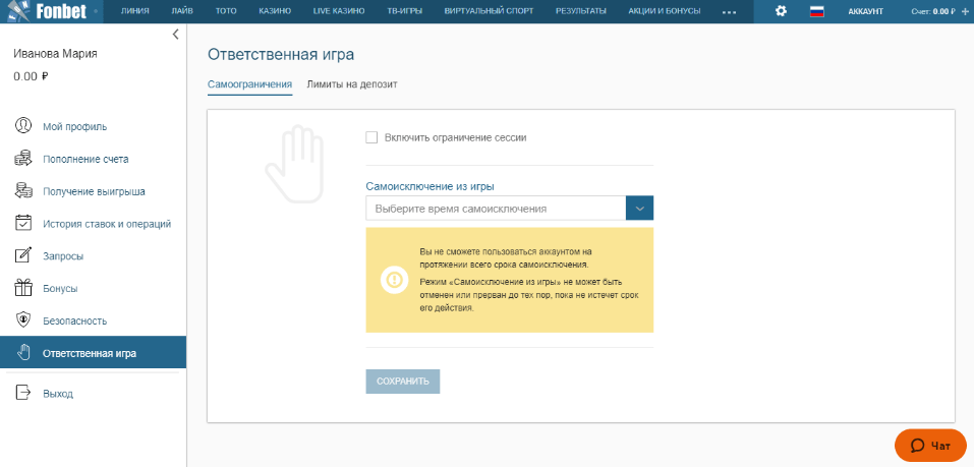Open settings with the gear icon

(x=781, y=11)
